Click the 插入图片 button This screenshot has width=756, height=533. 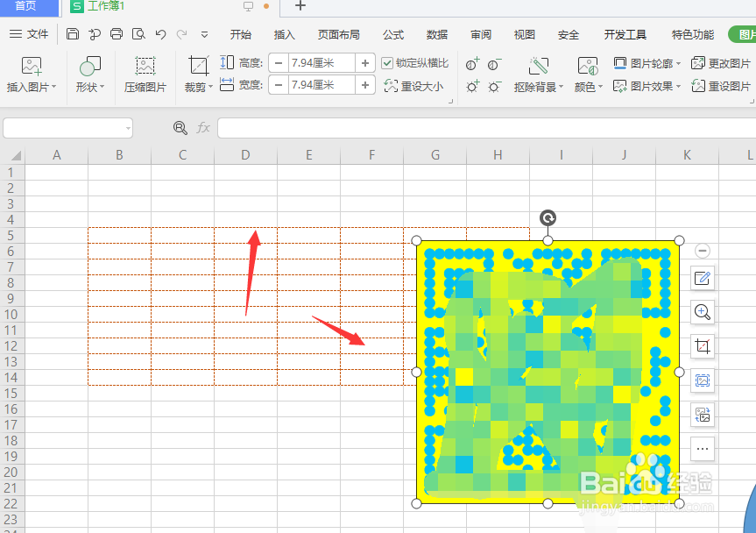(32, 75)
